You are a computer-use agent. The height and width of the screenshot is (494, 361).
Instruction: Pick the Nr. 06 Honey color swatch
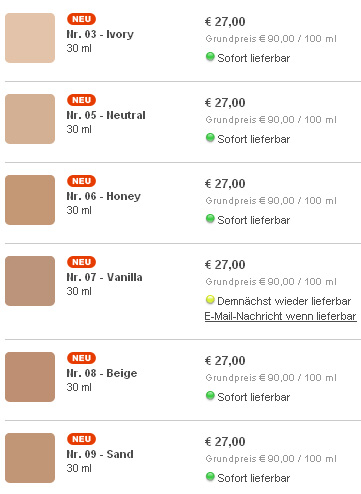(30, 200)
